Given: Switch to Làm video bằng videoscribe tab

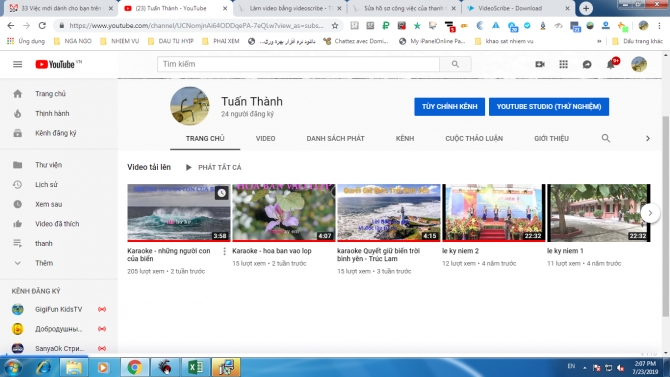Looking at the screenshot, I should click(290, 8).
